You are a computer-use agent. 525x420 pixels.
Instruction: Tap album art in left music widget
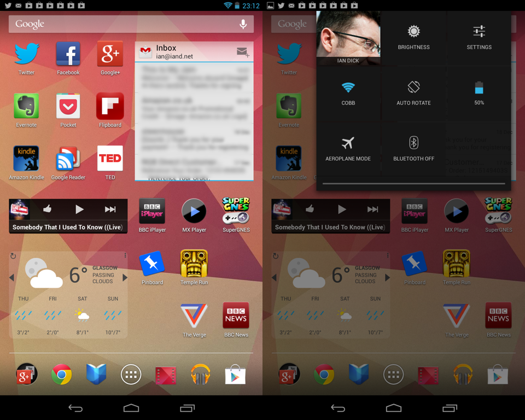click(20, 210)
